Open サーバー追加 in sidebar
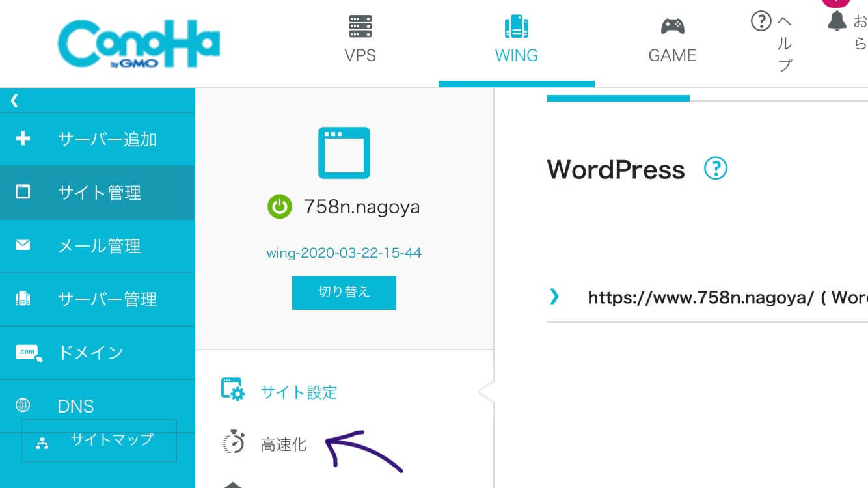The image size is (868, 488). [x=98, y=139]
